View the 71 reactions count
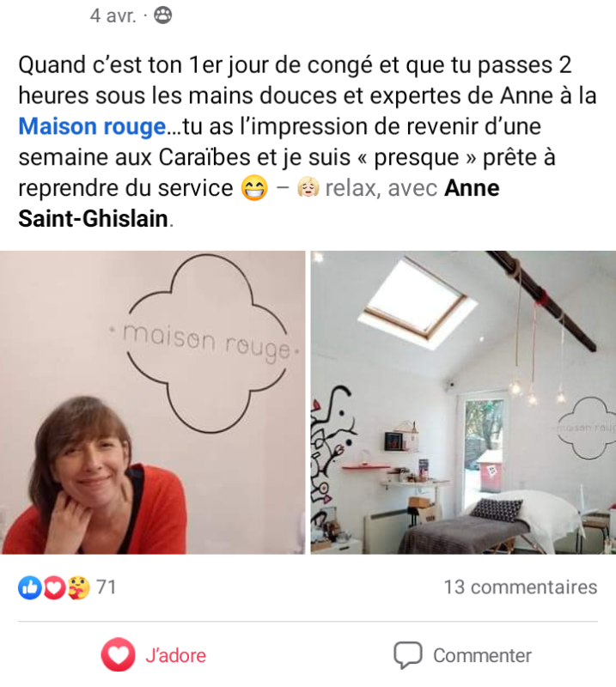The image size is (616, 687). tap(106, 587)
